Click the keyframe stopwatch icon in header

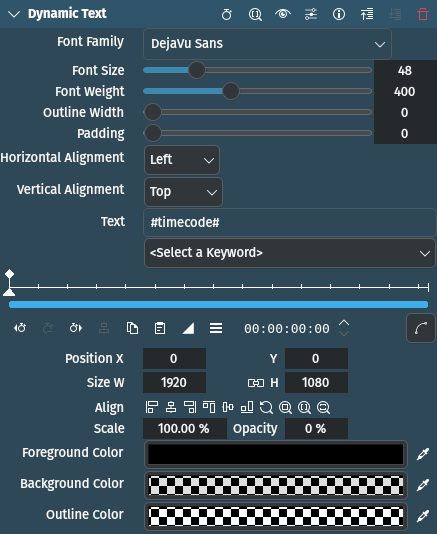tap(227, 14)
